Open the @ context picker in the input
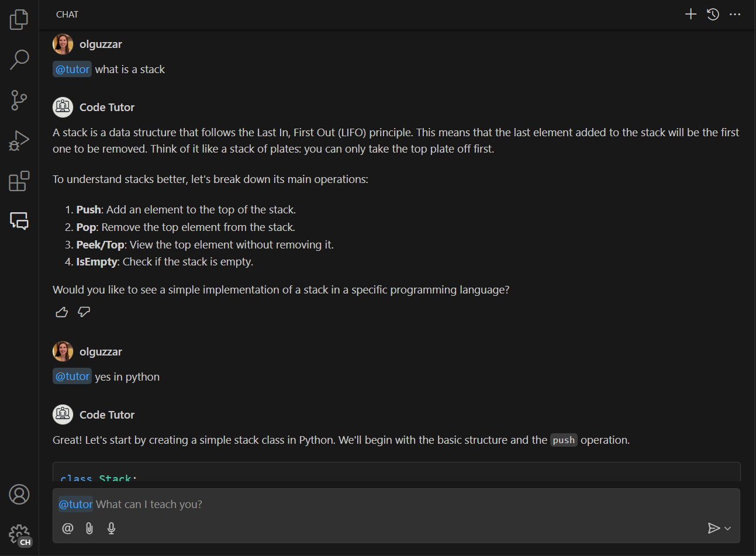The image size is (756, 556). click(67, 528)
